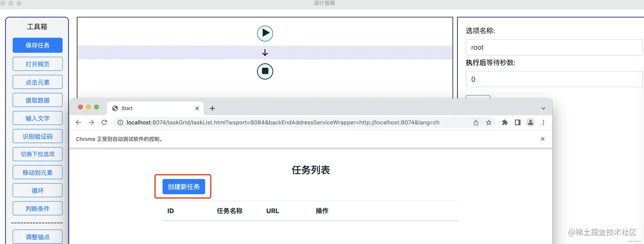This screenshot has width=644, height=244.
Task: Click 创建新任务 button
Action: 184,186
